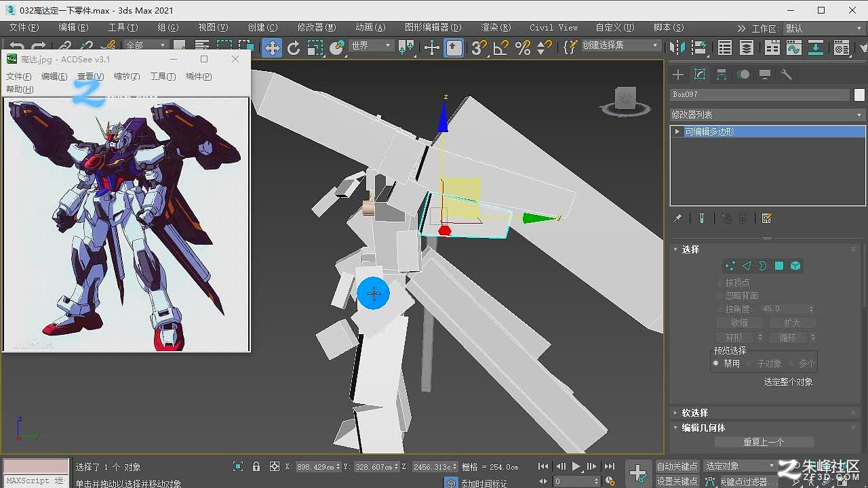Click the Align tool icon
The width and height of the screenshot is (868, 488).
click(699, 47)
